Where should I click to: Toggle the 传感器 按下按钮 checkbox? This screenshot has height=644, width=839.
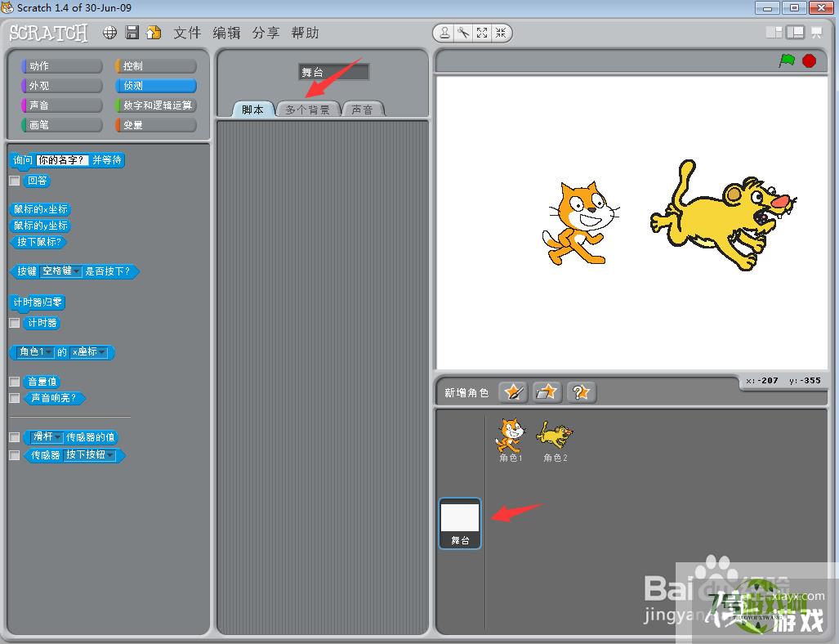[x=15, y=455]
